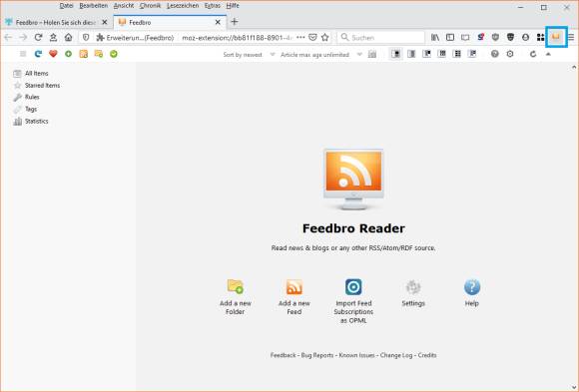
Task: Open the Hilfe menu
Action: point(233,6)
